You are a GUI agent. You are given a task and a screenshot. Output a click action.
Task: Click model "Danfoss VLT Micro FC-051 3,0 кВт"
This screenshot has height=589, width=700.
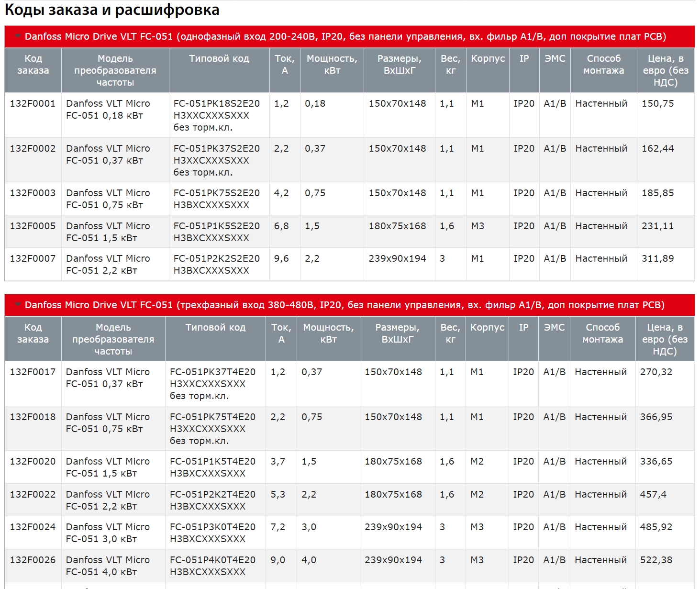[x=108, y=533]
